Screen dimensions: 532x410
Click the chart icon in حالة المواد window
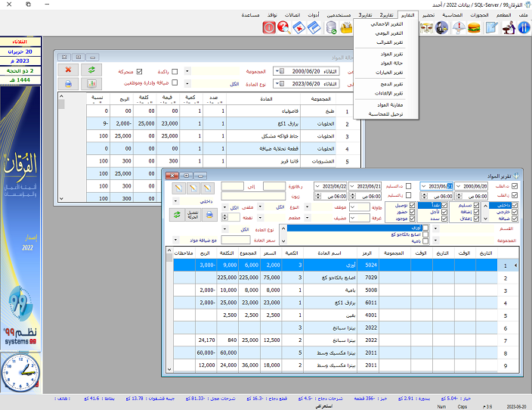tap(92, 83)
